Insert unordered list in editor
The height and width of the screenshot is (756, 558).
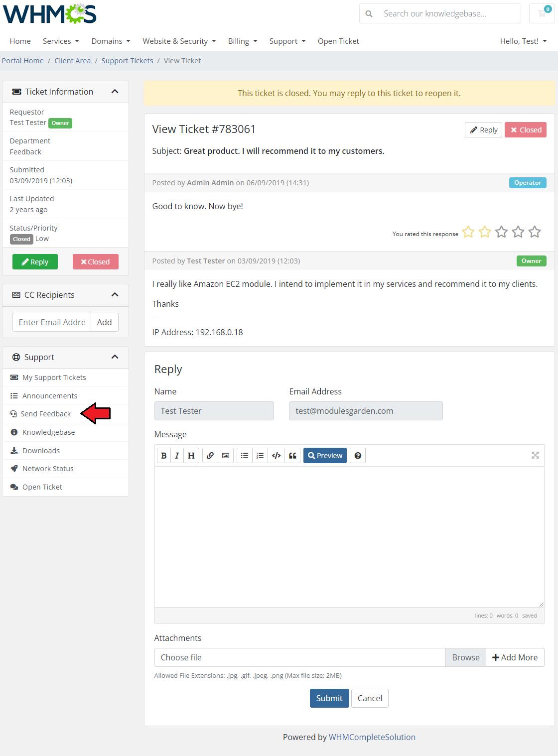[x=245, y=456]
